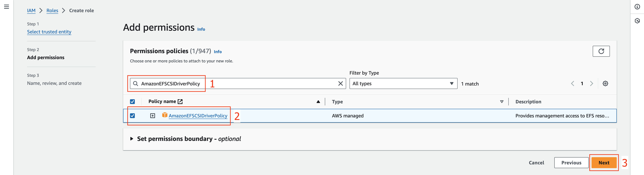Viewport: 644px width, 175px height.
Task: Focus the policy search input field
Action: 238,83
